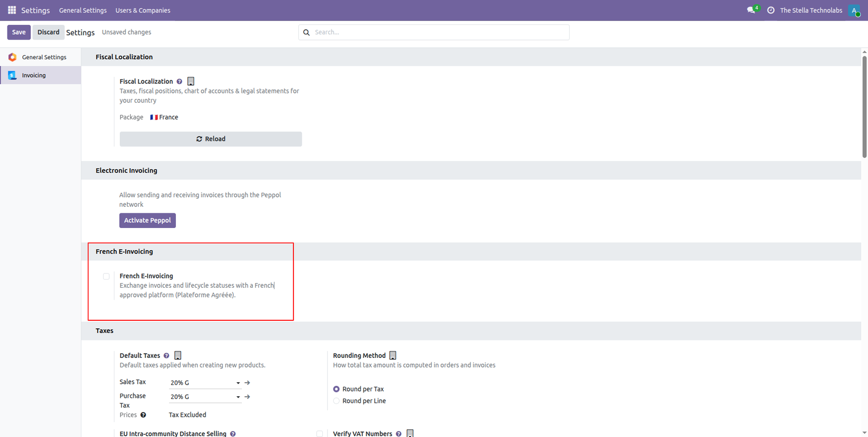Show help tooltip for Prices
This screenshot has width=868, height=437.
143,415
